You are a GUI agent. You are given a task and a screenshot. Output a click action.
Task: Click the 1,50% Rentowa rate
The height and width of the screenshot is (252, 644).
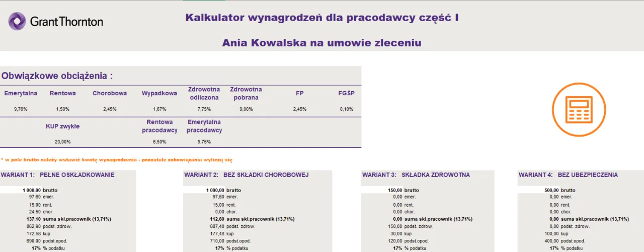[x=63, y=109]
